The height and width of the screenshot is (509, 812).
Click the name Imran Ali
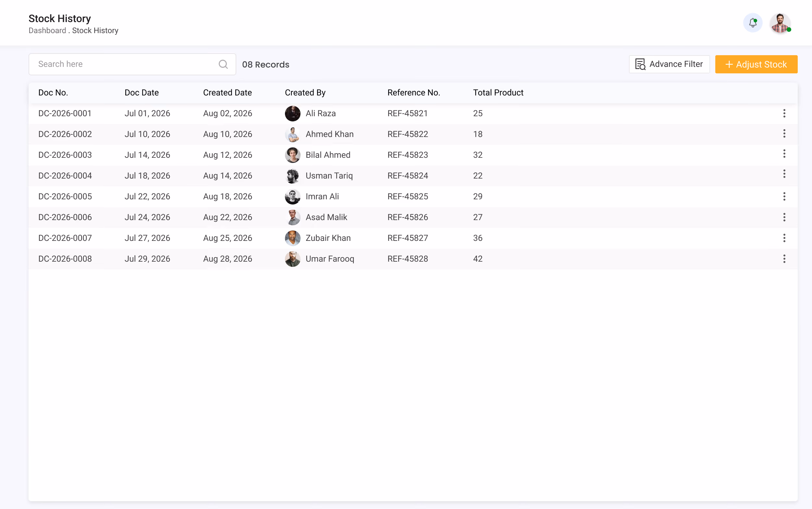pyautogui.click(x=322, y=197)
